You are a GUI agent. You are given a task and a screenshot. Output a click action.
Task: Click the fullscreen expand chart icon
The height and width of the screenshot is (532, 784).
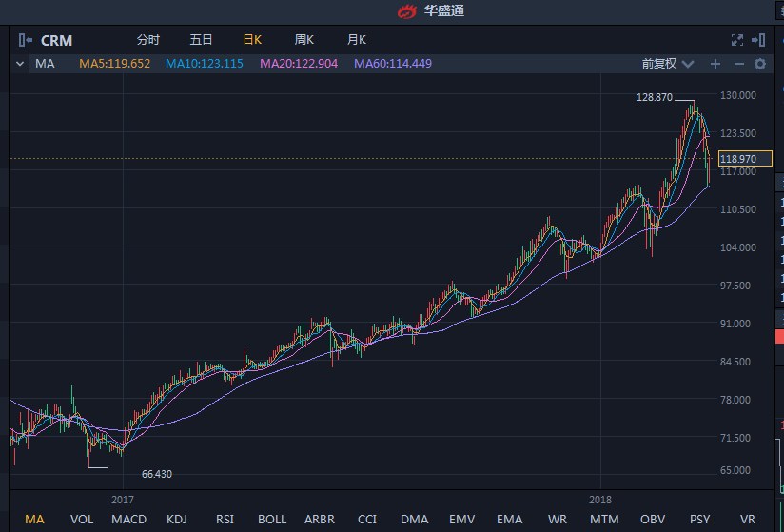pos(736,40)
